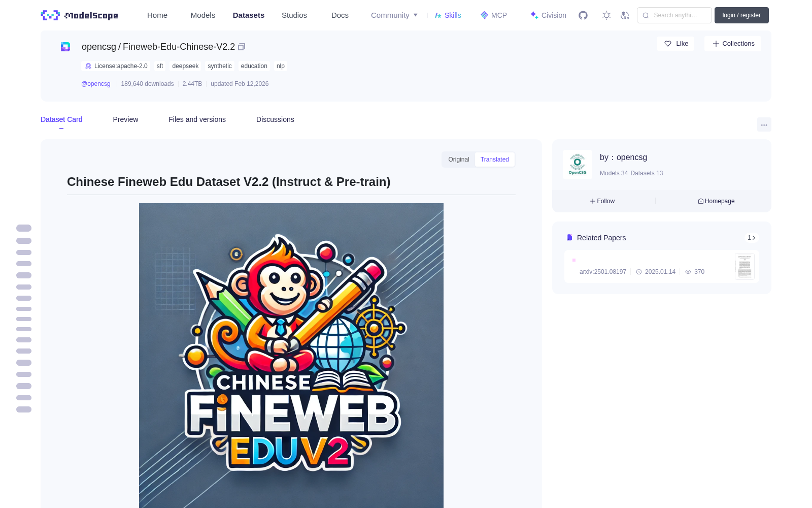Click the login / register button
The height and width of the screenshot is (508, 812).
coord(741,15)
